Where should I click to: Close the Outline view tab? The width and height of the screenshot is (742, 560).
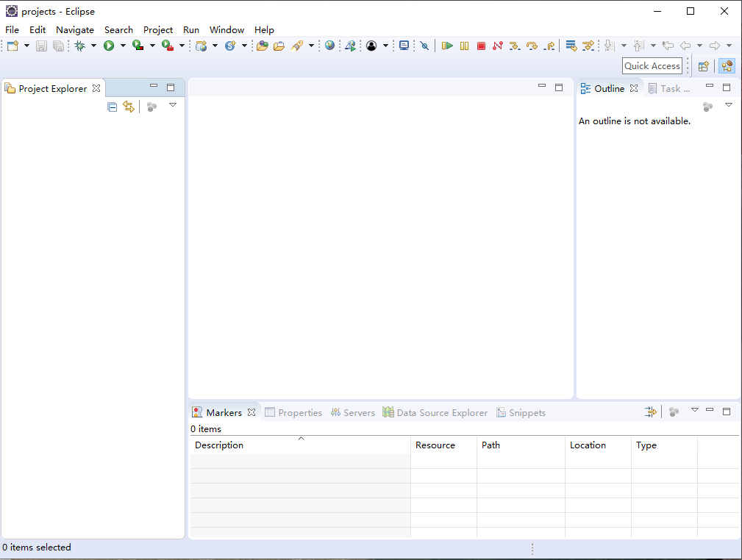[x=634, y=88]
